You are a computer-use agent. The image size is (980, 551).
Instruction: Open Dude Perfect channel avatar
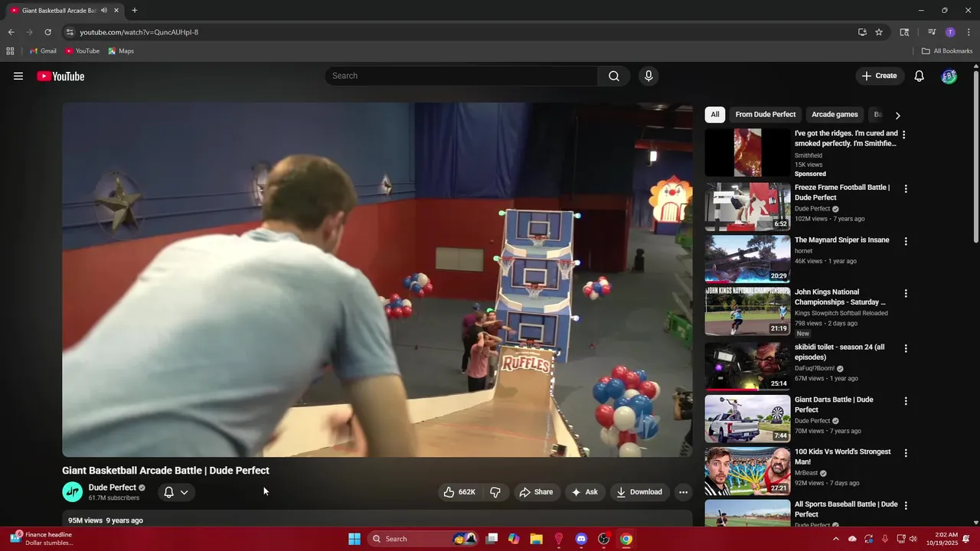(x=72, y=492)
